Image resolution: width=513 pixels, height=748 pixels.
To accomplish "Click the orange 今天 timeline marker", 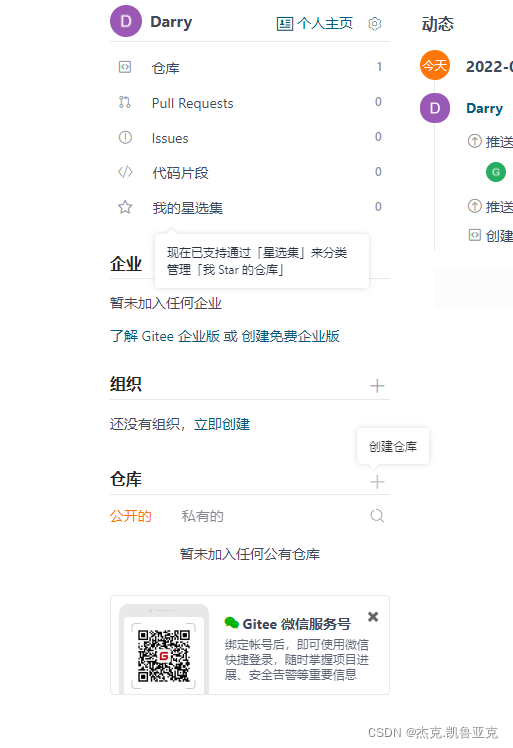I will tap(435, 65).
